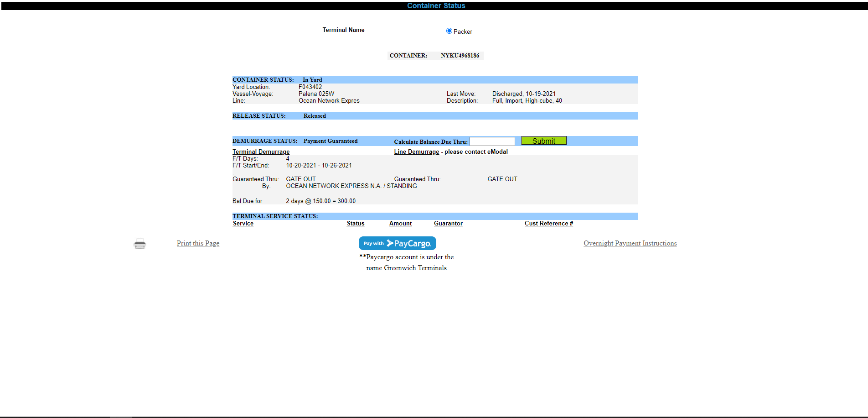
Task: Click vessel-voyage value Palena 025W
Action: click(x=316, y=94)
